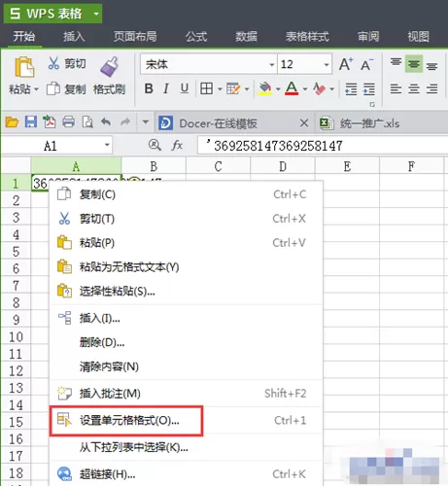Switch to the 插入 ribbon tab

coord(74,36)
